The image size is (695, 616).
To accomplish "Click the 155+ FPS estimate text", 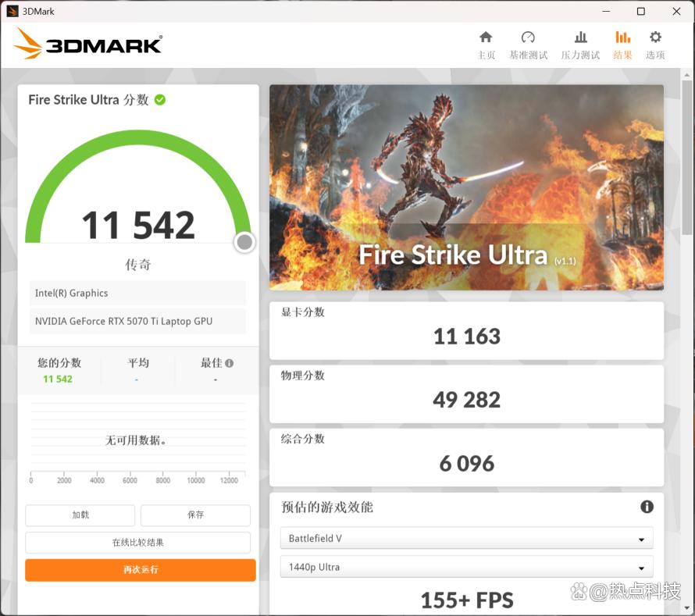I will [x=467, y=600].
